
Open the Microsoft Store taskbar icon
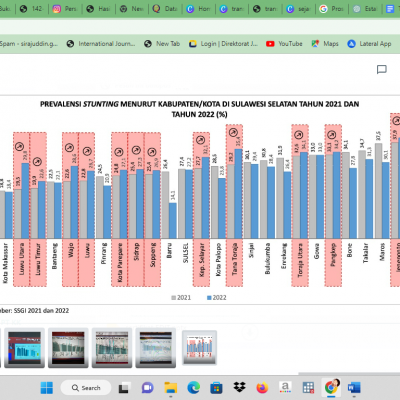[216, 388]
